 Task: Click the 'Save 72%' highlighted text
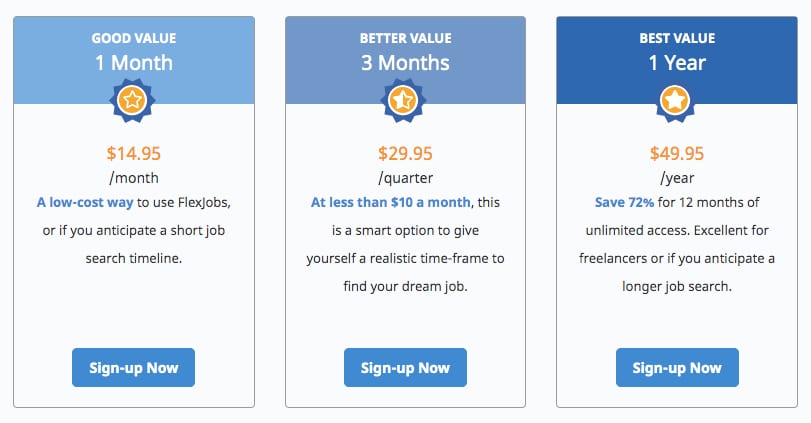[x=624, y=202]
